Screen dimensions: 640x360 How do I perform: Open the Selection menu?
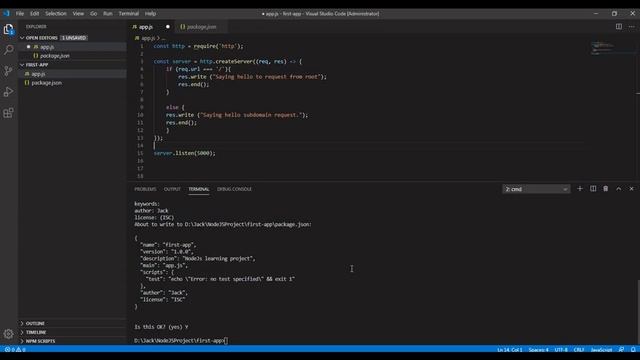pyautogui.click(x=56, y=13)
